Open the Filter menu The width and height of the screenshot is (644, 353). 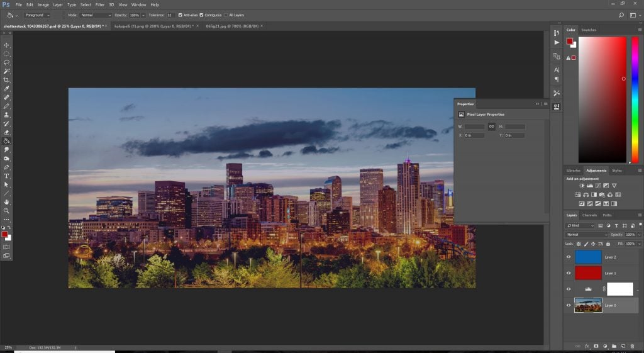(x=100, y=4)
